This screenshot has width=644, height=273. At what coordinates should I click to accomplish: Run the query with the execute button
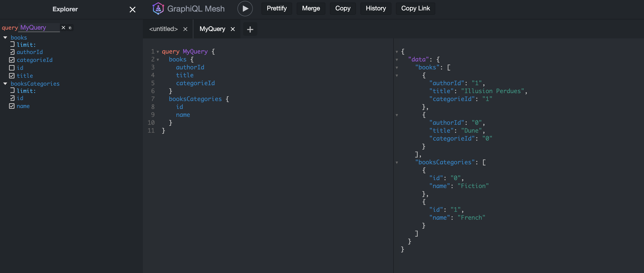click(x=245, y=8)
